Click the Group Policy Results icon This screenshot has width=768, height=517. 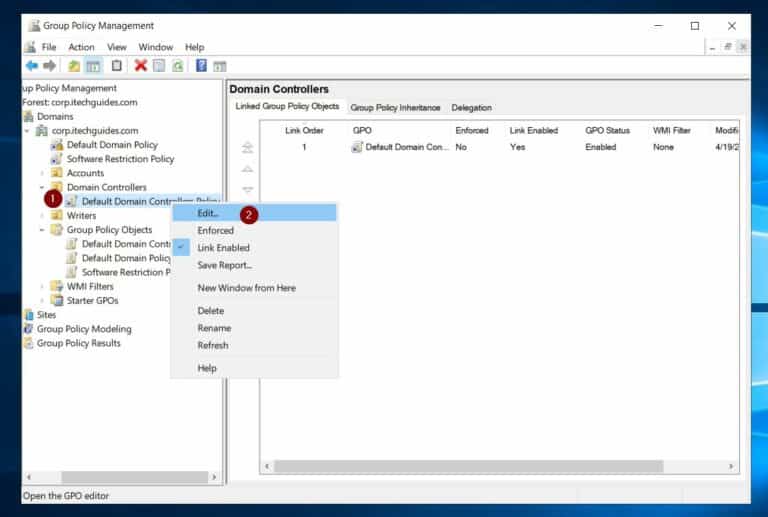29,343
